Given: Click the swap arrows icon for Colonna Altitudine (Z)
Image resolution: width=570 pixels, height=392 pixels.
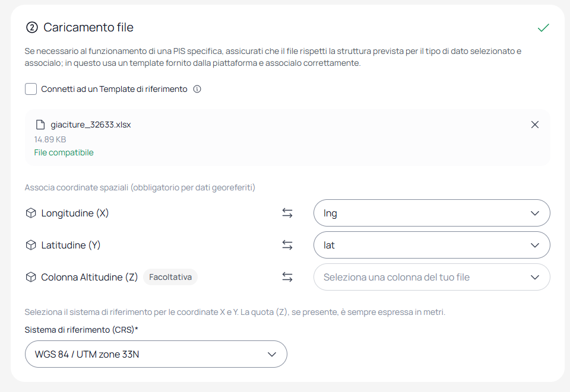Looking at the screenshot, I should pos(287,277).
